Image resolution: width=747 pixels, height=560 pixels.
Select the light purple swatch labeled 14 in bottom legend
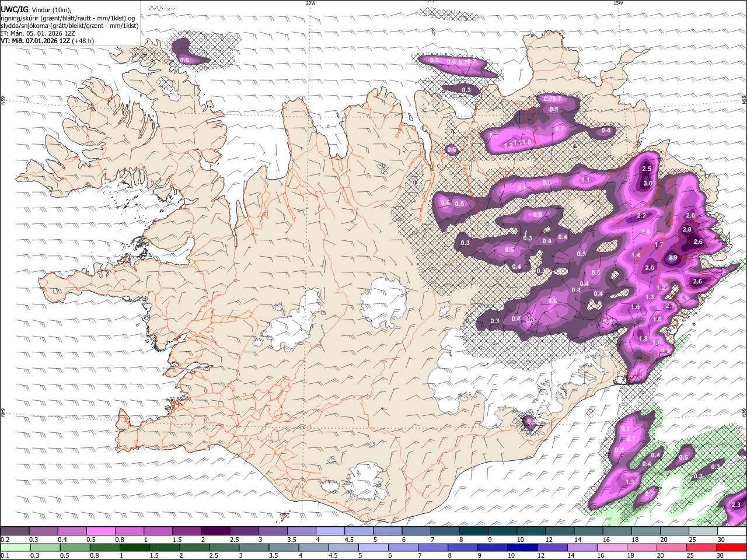pos(581,547)
